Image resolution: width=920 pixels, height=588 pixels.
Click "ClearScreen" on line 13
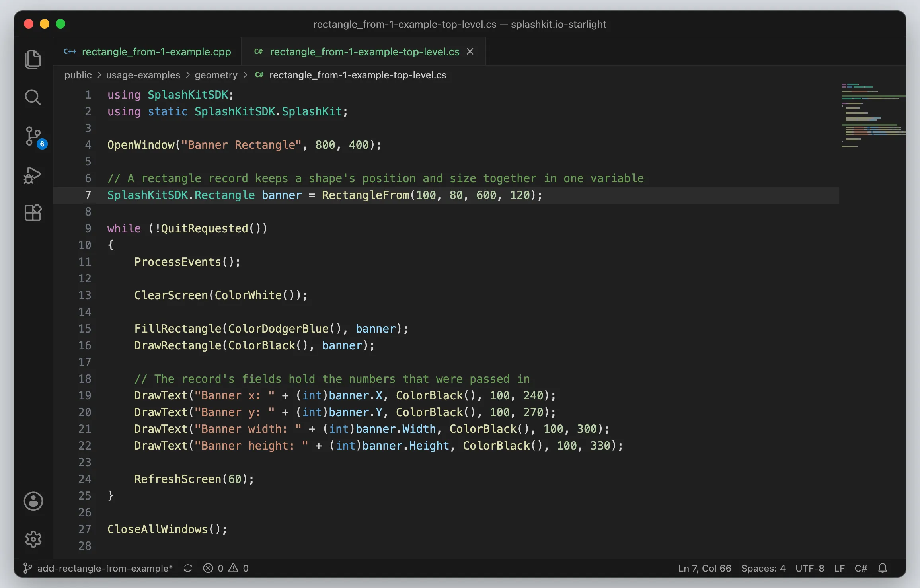(x=171, y=295)
